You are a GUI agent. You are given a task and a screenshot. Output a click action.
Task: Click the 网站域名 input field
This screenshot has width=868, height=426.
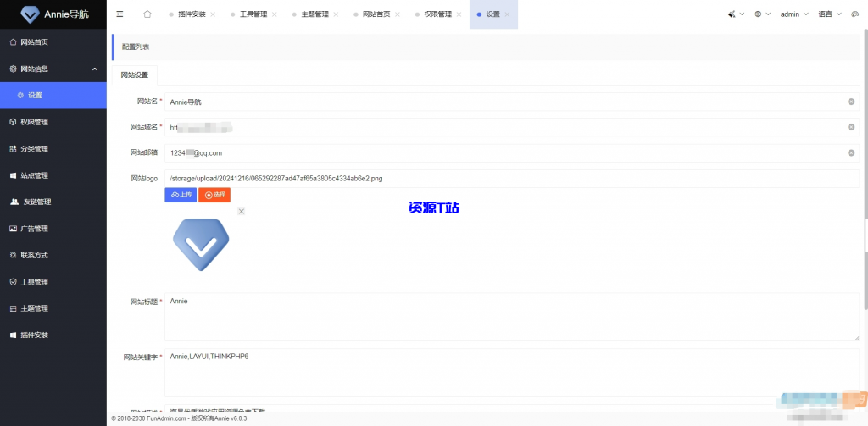tap(512, 127)
